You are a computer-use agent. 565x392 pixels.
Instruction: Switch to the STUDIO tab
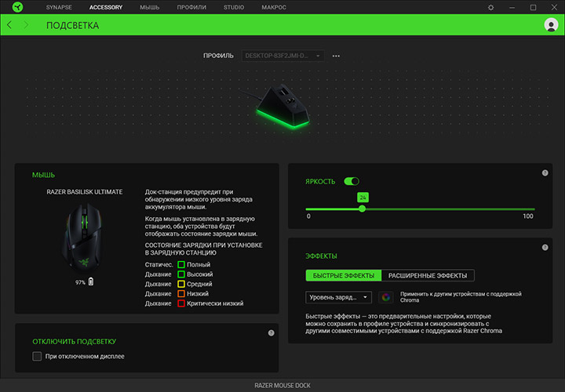(x=234, y=7)
